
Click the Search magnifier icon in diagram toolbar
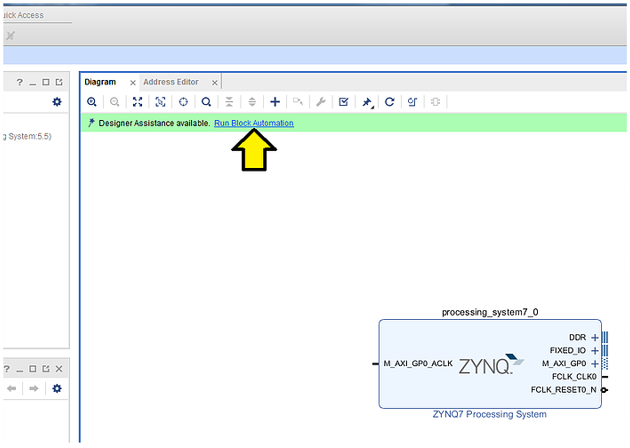tap(206, 102)
